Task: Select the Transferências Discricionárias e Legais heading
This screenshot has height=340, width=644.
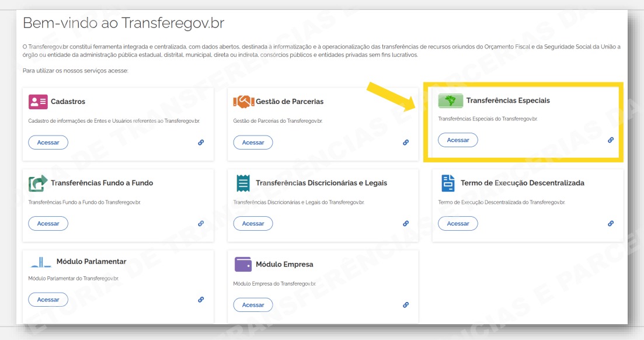Action: 322,183
